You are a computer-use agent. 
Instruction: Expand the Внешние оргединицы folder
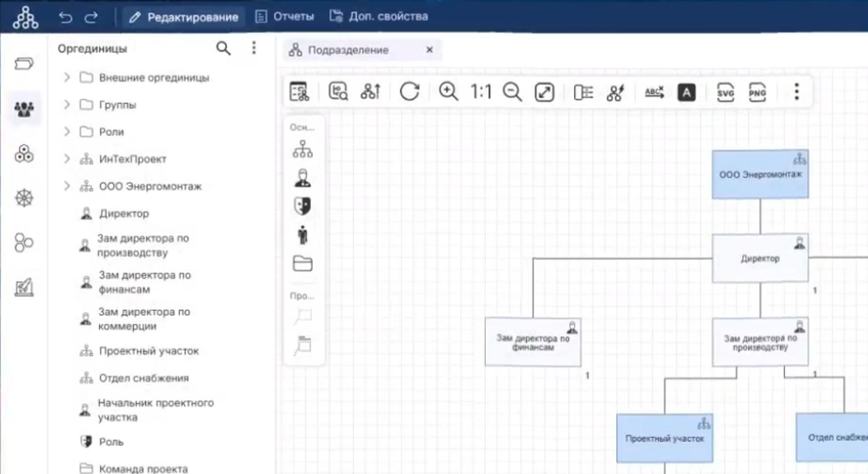(x=66, y=78)
